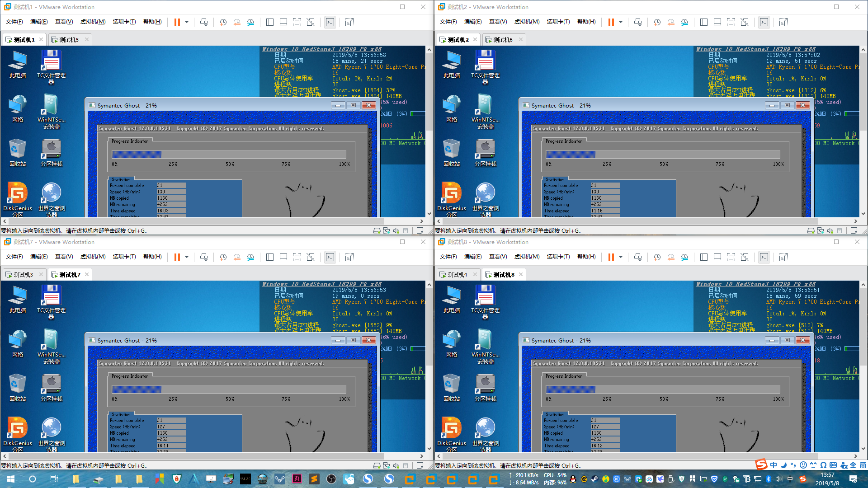This screenshot has width=868, height=488.
Task: Click stretch guest icon in 测试机8 window
Action: pyautogui.click(x=783, y=257)
